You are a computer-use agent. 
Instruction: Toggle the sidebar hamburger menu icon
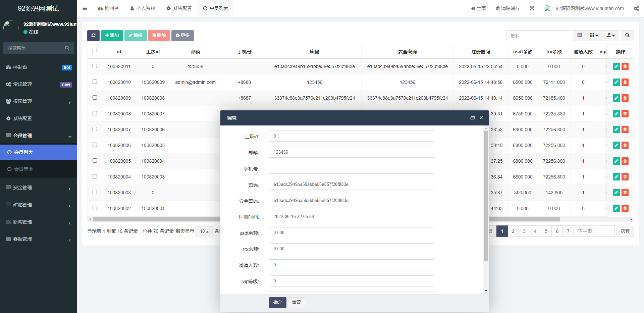pyautogui.click(x=85, y=8)
